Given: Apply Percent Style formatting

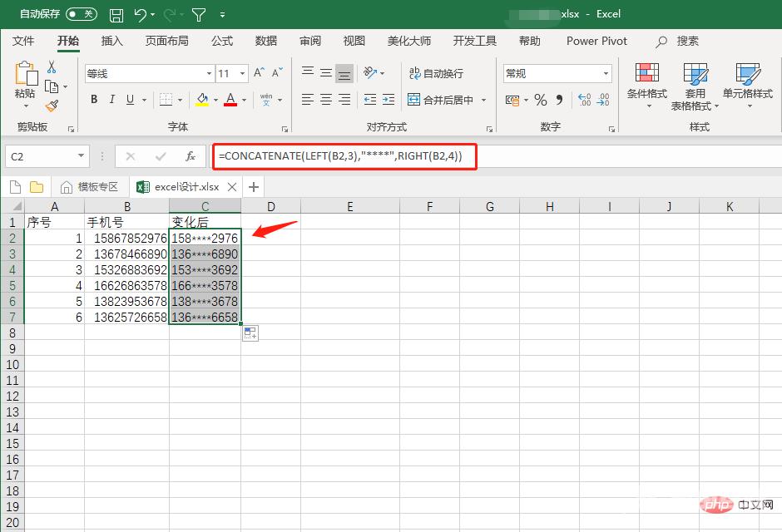Looking at the screenshot, I should pyautogui.click(x=540, y=99).
